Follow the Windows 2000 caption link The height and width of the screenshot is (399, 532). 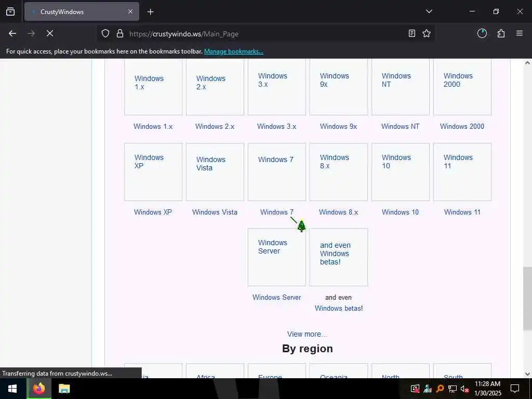pyautogui.click(x=462, y=126)
